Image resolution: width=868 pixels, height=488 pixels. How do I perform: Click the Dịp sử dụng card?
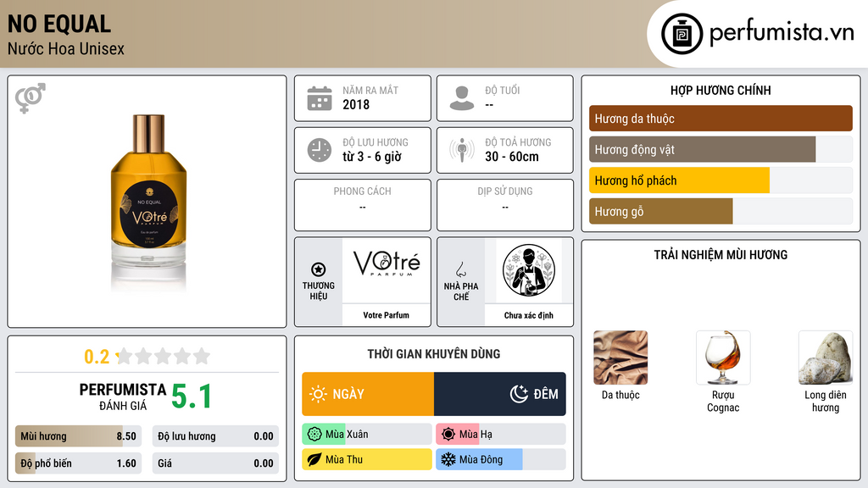[x=505, y=205]
